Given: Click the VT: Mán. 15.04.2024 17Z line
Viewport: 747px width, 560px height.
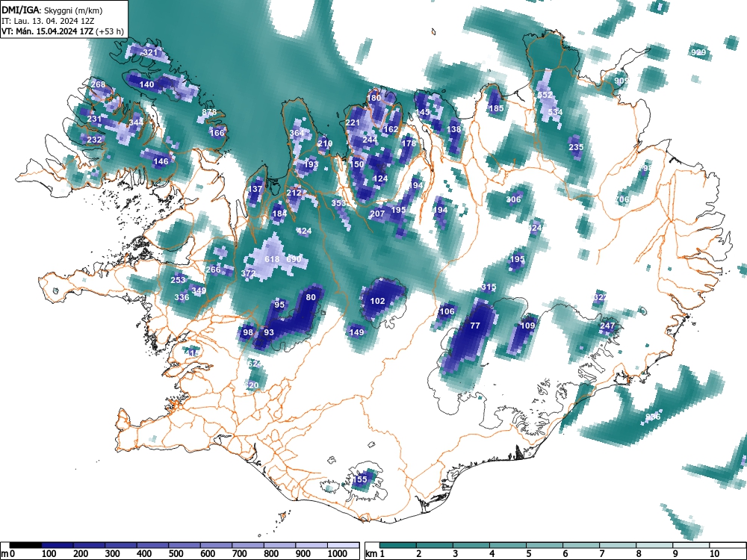Looking at the screenshot, I should [63, 32].
